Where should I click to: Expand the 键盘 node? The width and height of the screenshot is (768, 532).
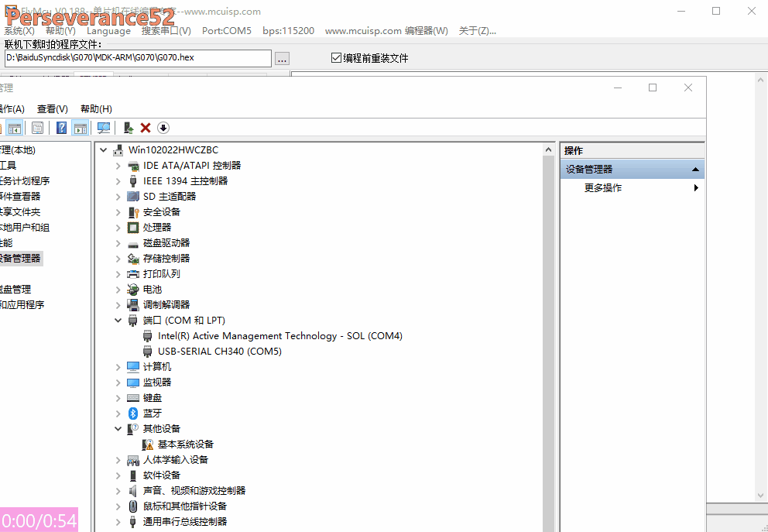point(118,398)
